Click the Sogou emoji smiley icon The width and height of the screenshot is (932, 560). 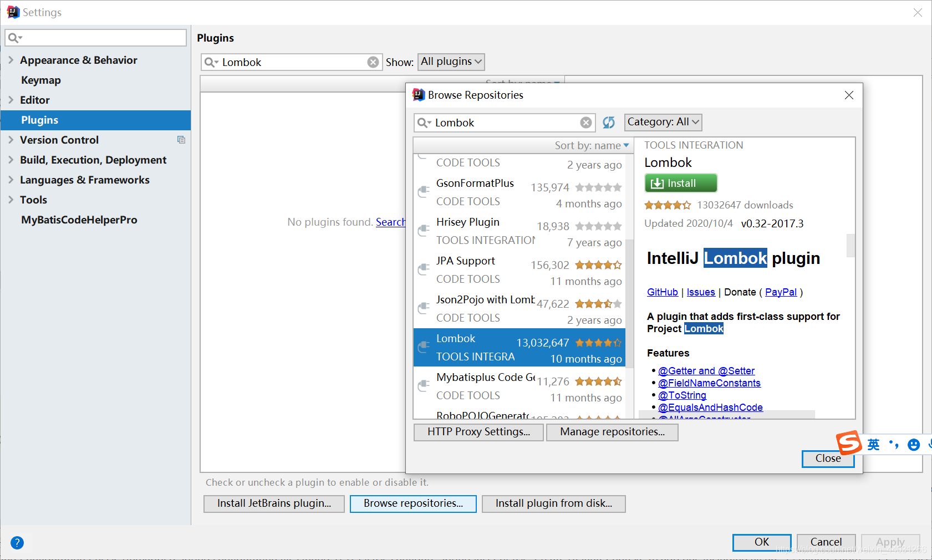pyautogui.click(x=914, y=445)
